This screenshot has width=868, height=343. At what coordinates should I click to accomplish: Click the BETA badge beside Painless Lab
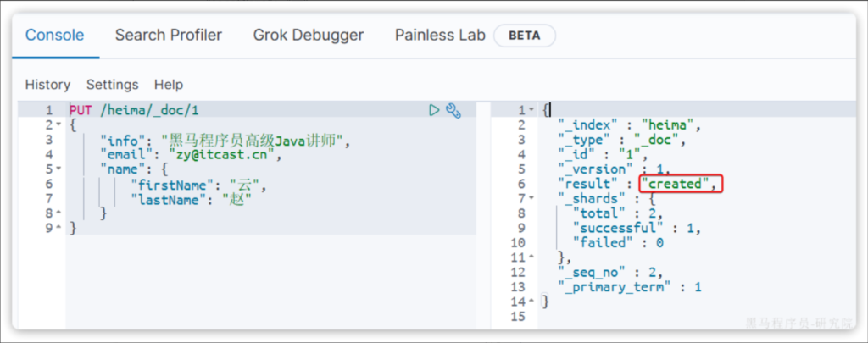pyautogui.click(x=526, y=36)
